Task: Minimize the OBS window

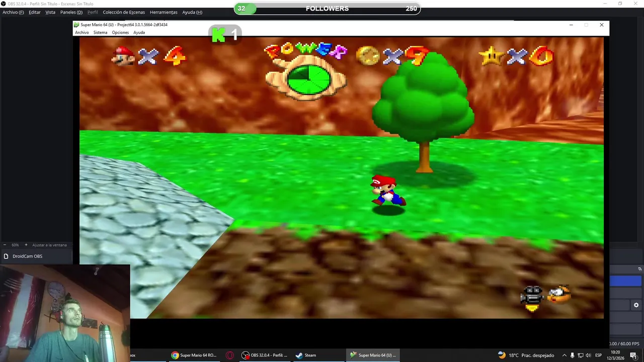Action: [605, 4]
